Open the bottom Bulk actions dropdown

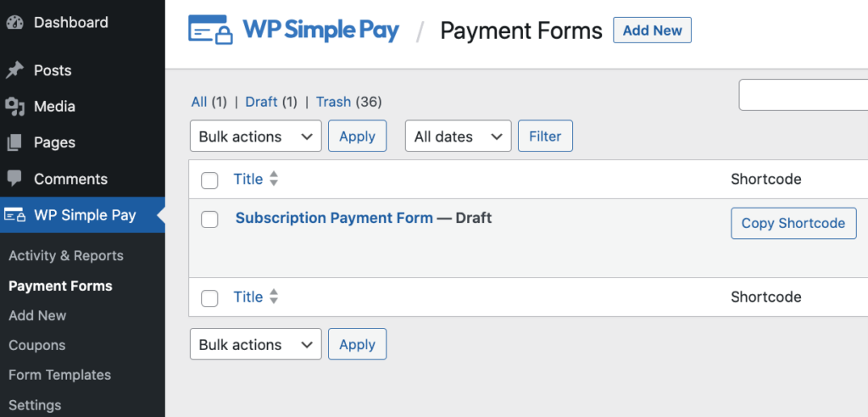coord(255,345)
